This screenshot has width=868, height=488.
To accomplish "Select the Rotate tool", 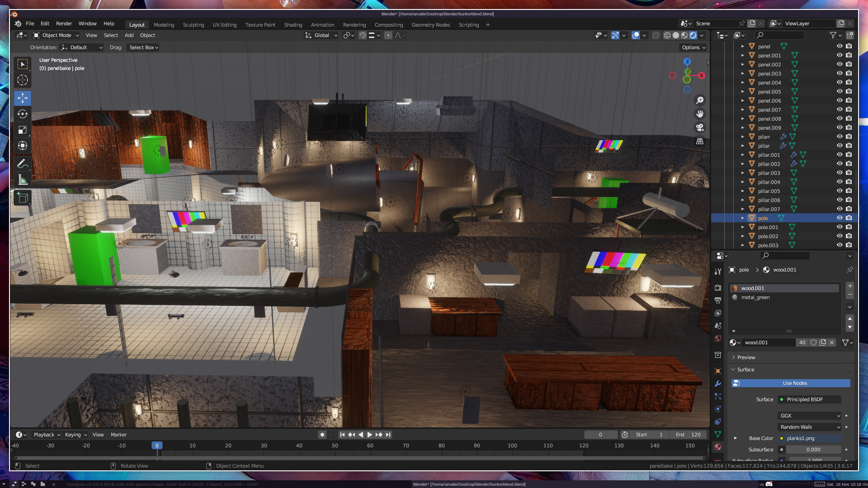I will (22, 114).
